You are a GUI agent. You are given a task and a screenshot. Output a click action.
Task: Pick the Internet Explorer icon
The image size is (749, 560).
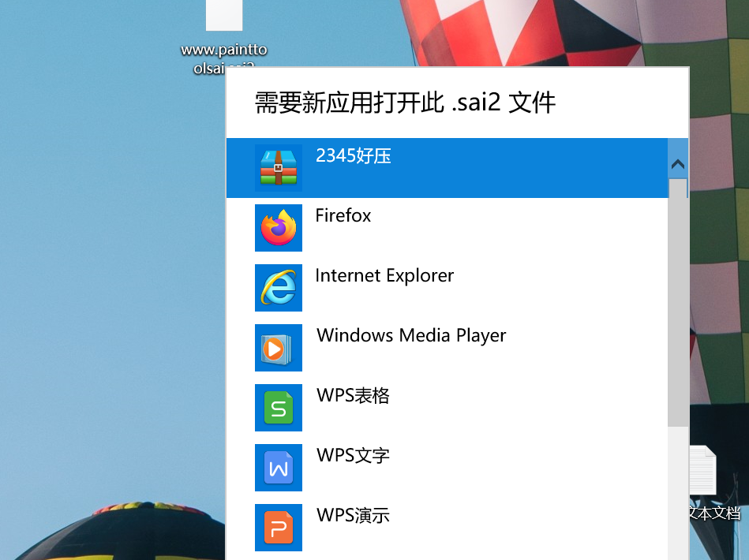(x=279, y=288)
